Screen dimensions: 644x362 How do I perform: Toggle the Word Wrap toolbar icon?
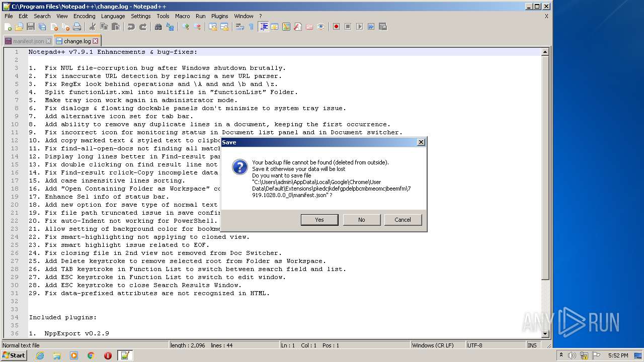[240, 27]
